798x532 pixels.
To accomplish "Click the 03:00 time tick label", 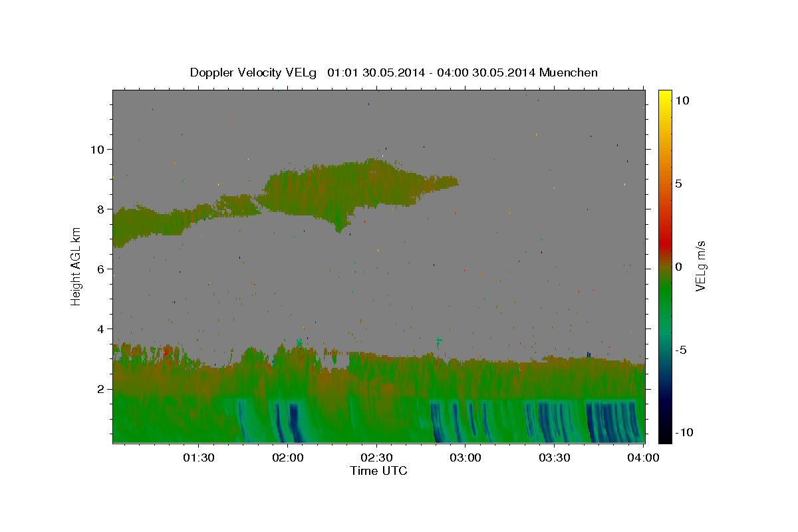I will click(x=465, y=458).
